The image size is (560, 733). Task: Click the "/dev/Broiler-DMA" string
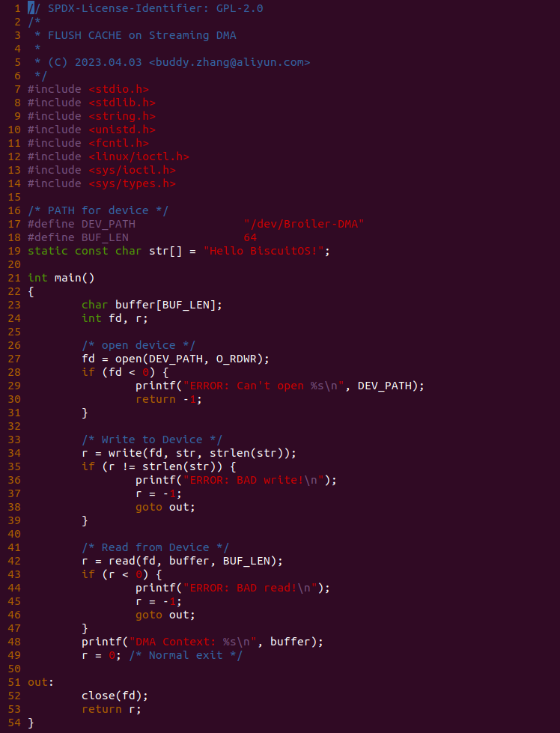click(x=304, y=224)
